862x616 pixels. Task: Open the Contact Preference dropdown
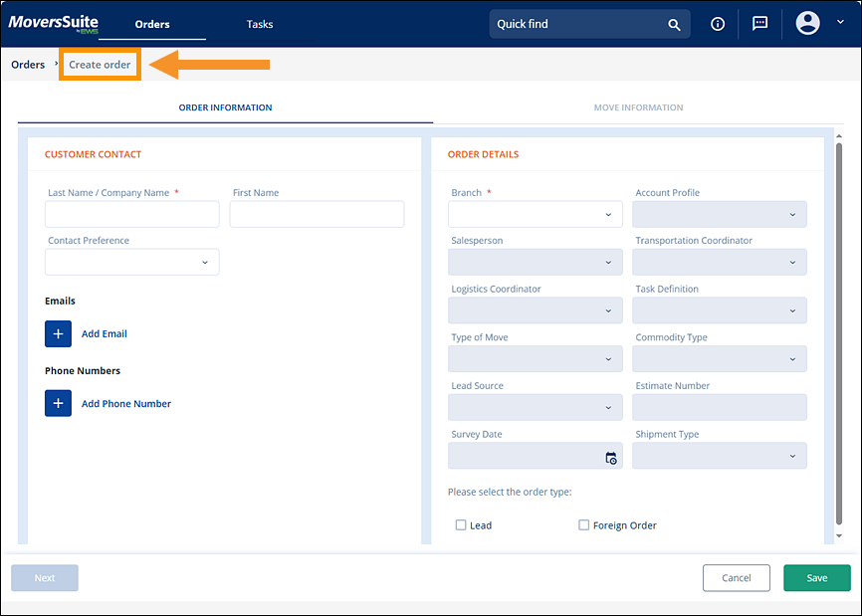click(131, 262)
